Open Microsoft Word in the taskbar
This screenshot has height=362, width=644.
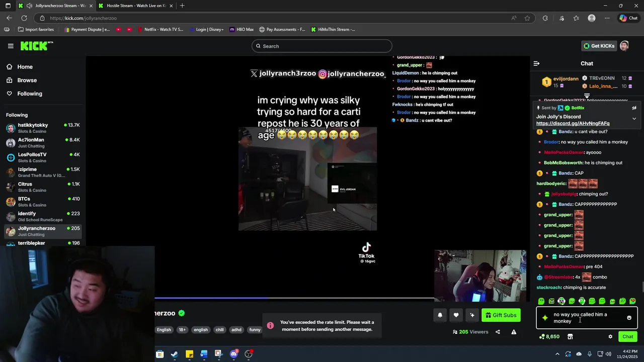click(204, 354)
